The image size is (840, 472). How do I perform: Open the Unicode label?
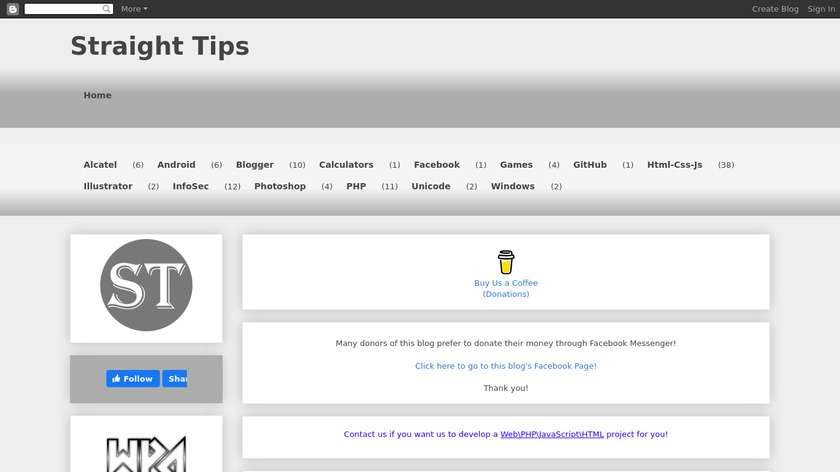point(431,186)
